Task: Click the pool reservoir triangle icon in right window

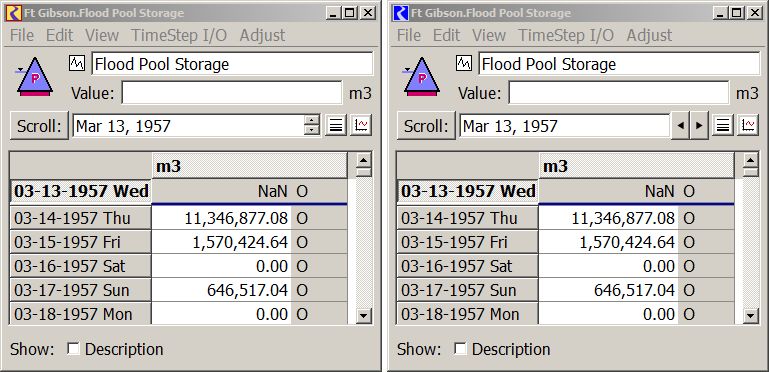Action: (x=421, y=76)
